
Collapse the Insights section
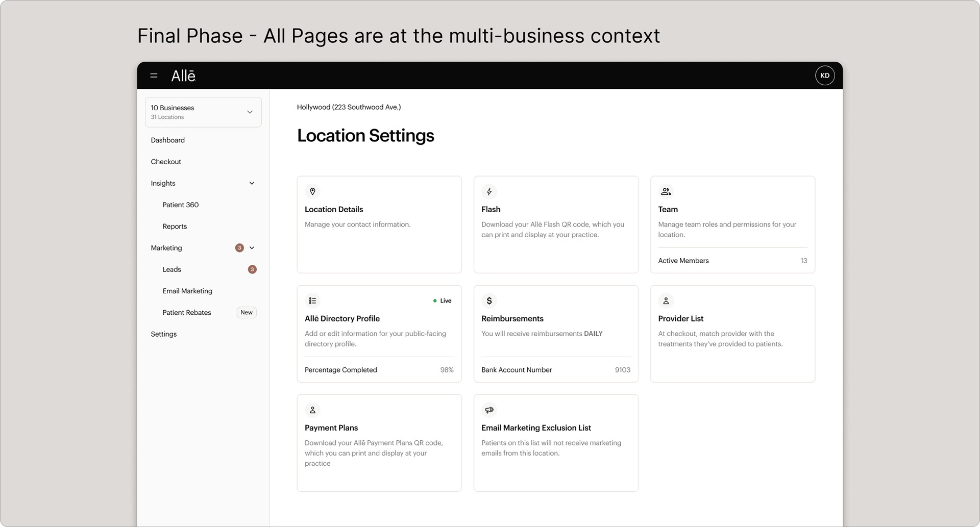tap(252, 183)
